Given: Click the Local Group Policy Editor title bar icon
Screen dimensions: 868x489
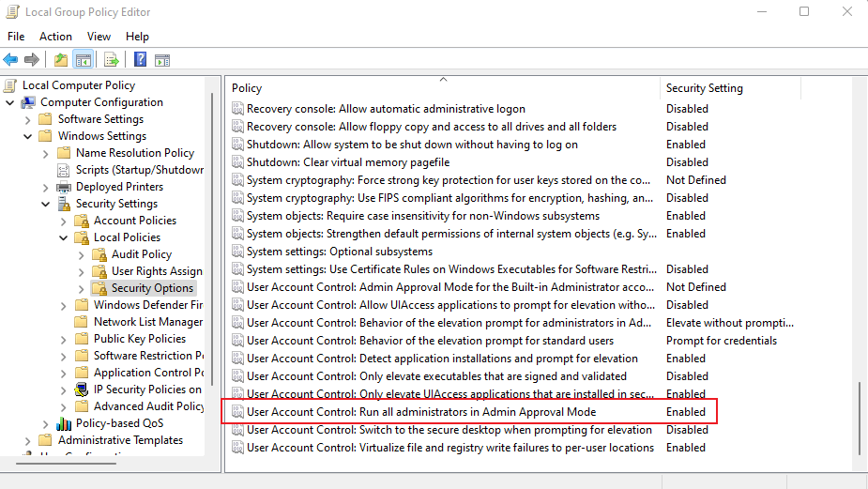Looking at the screenshot, I should (x=13, y=11).
